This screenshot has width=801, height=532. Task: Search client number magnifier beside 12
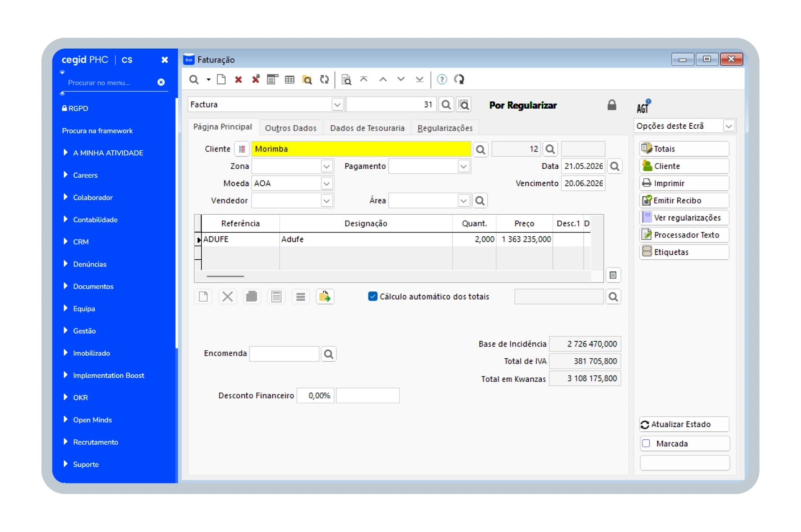(550, 149)
